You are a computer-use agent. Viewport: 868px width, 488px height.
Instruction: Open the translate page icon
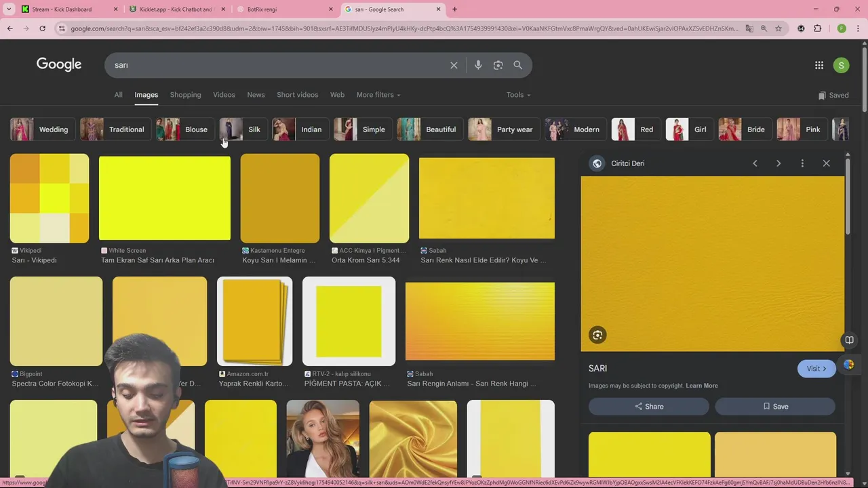[x=749, y=28]
